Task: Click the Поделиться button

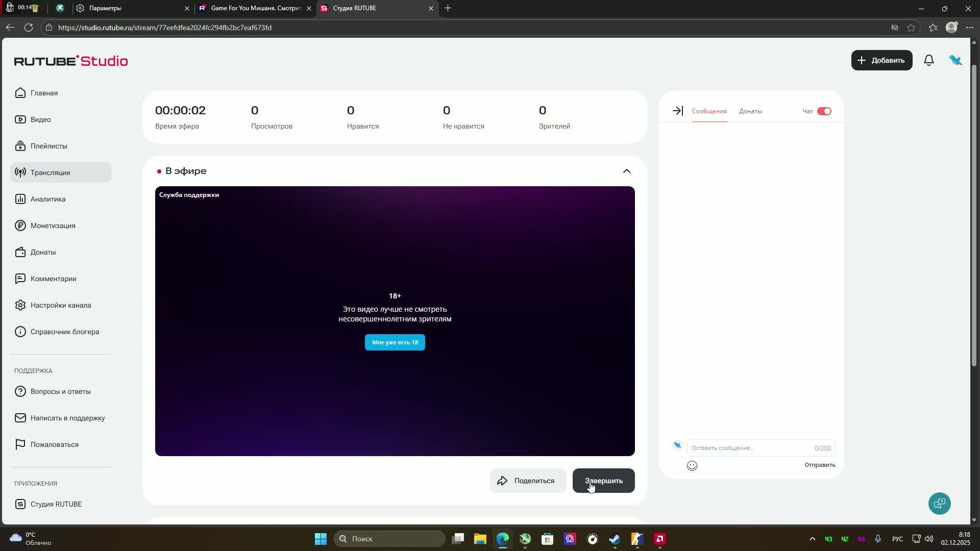Action: [x=528, y=481]
